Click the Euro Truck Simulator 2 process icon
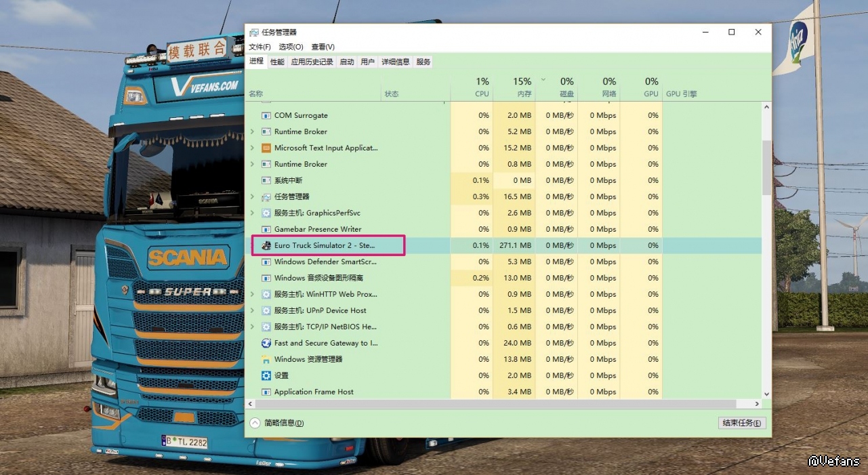868x475 pixels. pyautogui.click(x=266, y=245)
